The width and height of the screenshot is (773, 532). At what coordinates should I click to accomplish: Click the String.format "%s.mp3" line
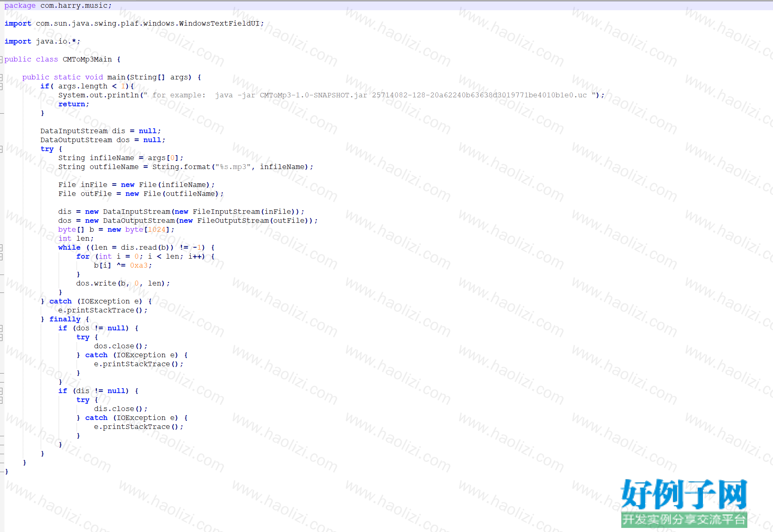(186, 167)
